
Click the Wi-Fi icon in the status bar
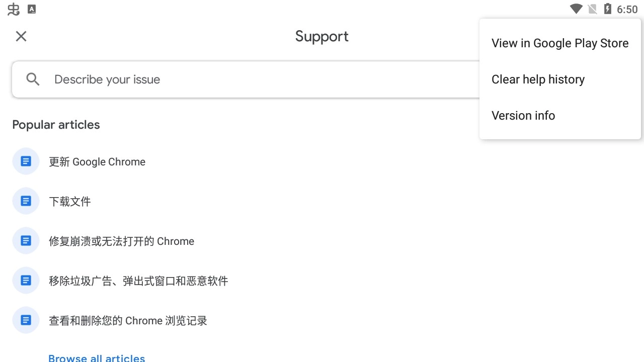click(575, 9)
